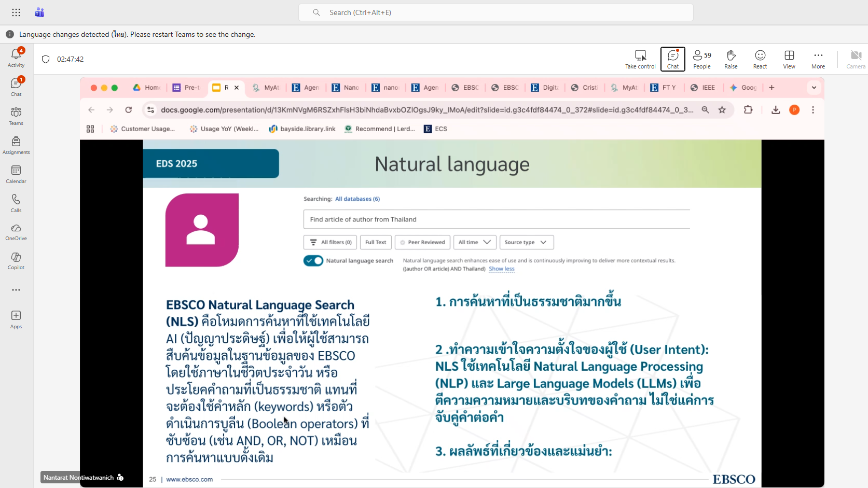This screenshot has height=488, width=868.
Task: Open the Teams section icon
Action: [x=16, y=115]
